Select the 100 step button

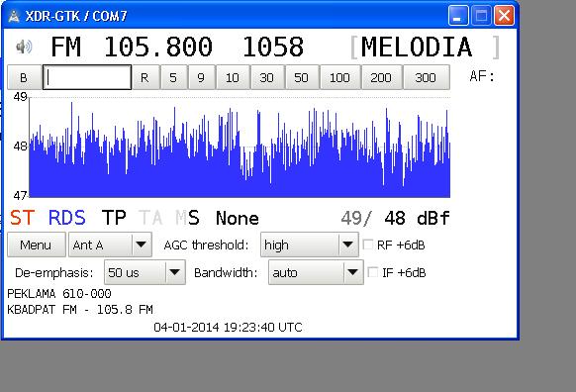click(x=340, y=77)
